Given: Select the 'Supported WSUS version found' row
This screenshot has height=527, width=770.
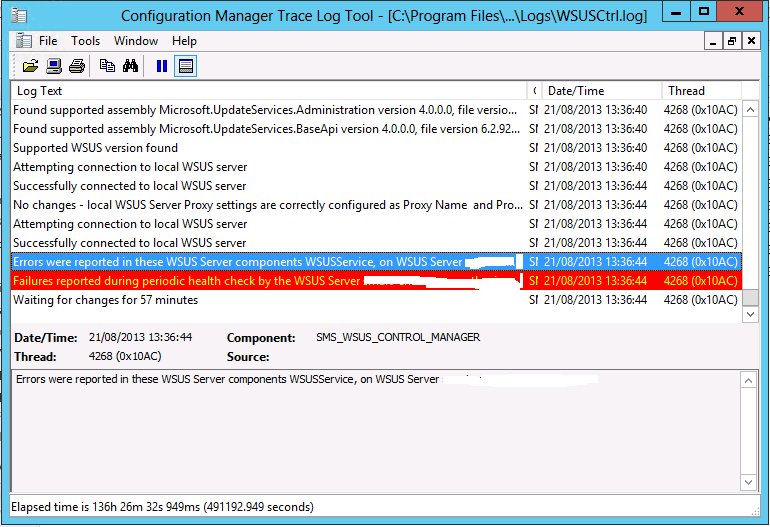Looking at the screenshot, I should (x=376, y=148).
